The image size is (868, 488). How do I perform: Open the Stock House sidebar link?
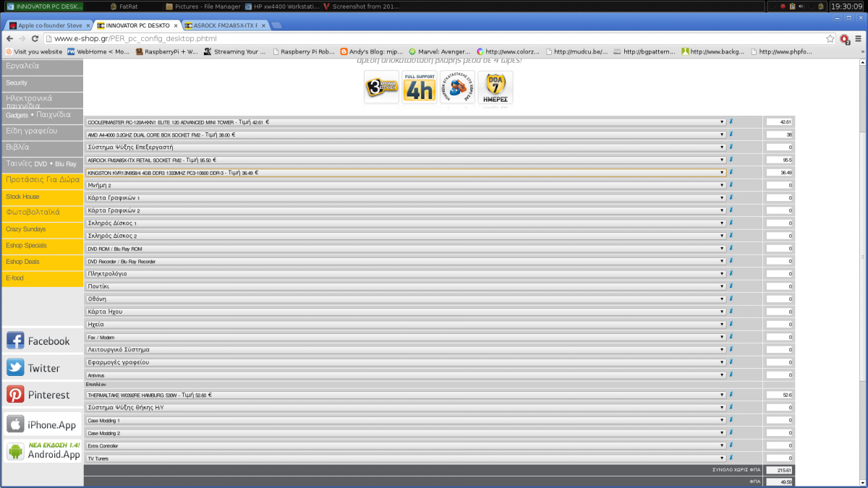coord(42,197)
